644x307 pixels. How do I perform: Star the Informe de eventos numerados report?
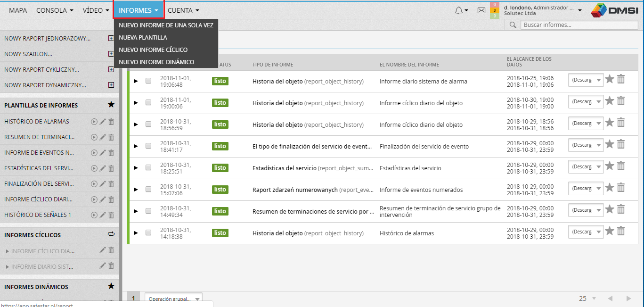tap(610, 188)
